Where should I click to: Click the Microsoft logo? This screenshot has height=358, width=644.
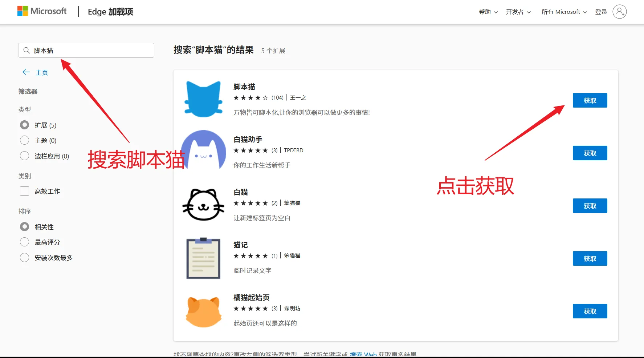pos(42,11)
